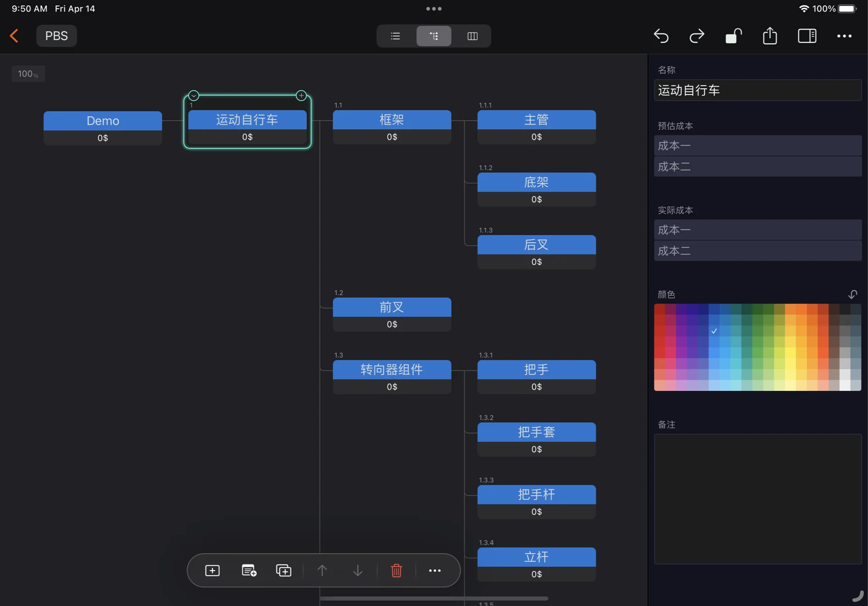
Task: Pick the checkmarked blue color swatch
Action: tap(714, 331)
